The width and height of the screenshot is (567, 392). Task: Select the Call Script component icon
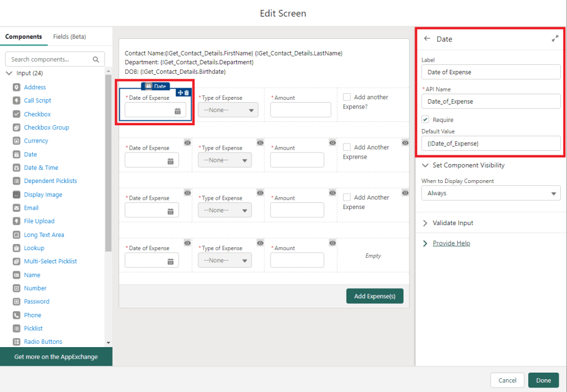(x=16, y=101)
